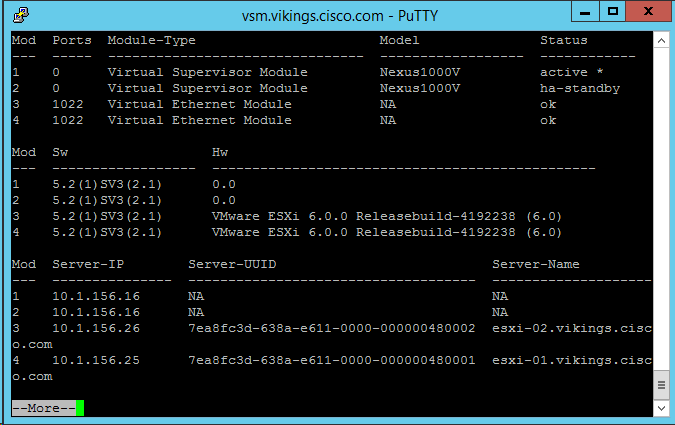Click 'ok' status for module 4
This screenshot has width=675, height=425.
point(548,120)
